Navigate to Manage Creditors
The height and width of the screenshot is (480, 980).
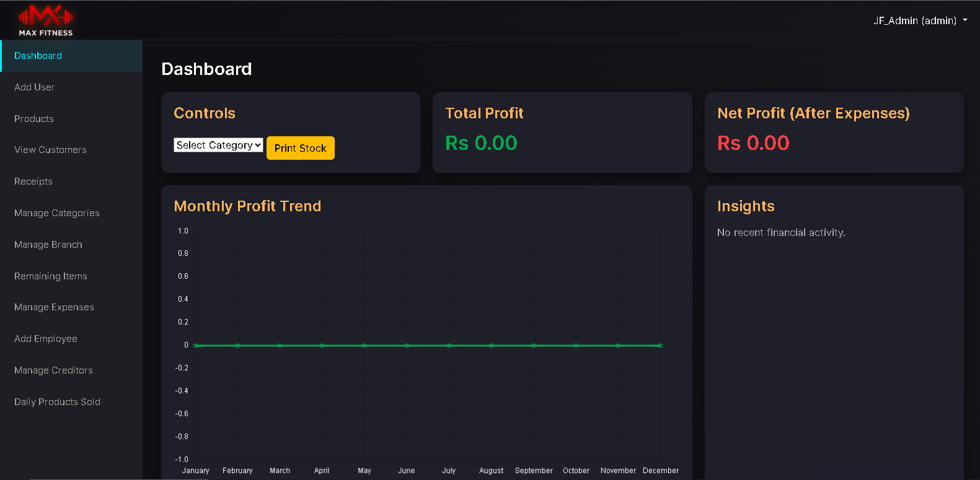53,370
